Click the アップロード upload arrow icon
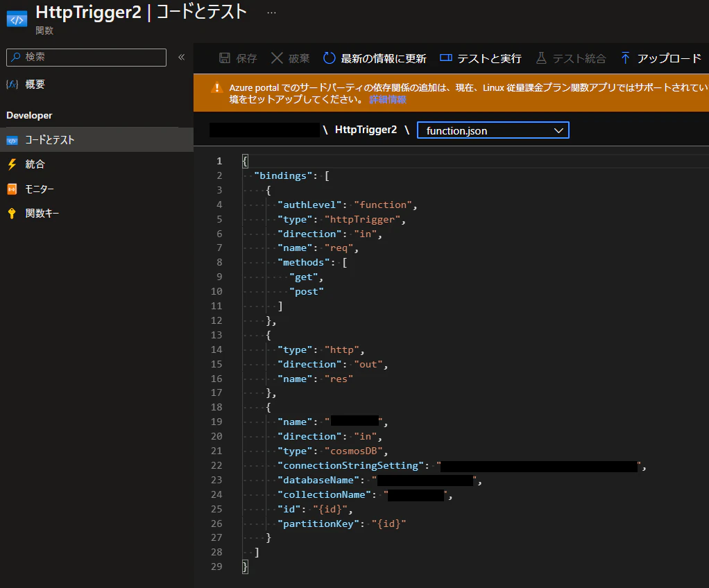 (625, 58)
